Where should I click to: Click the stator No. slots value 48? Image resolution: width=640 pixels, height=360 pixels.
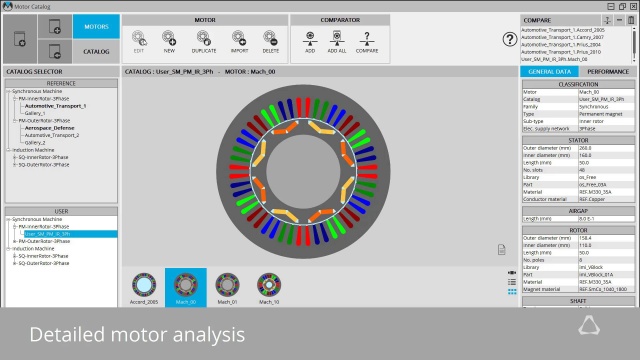(x=607, y=170)
